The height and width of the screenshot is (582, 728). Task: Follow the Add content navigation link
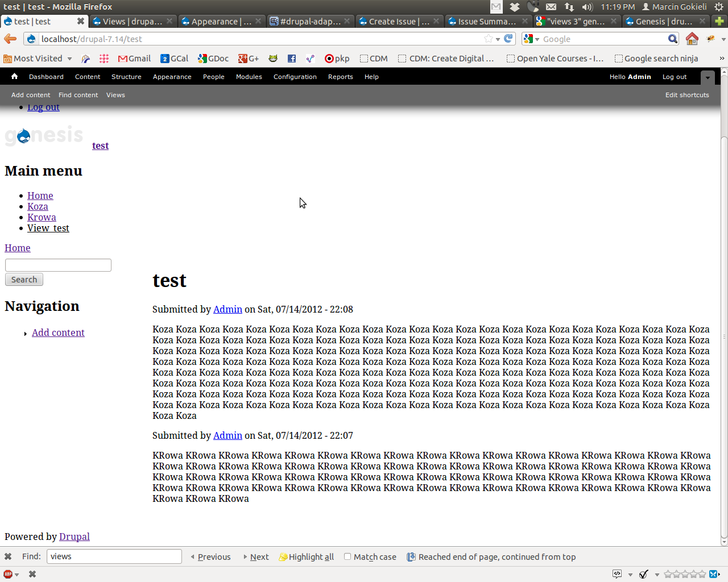tap(58, 332)
